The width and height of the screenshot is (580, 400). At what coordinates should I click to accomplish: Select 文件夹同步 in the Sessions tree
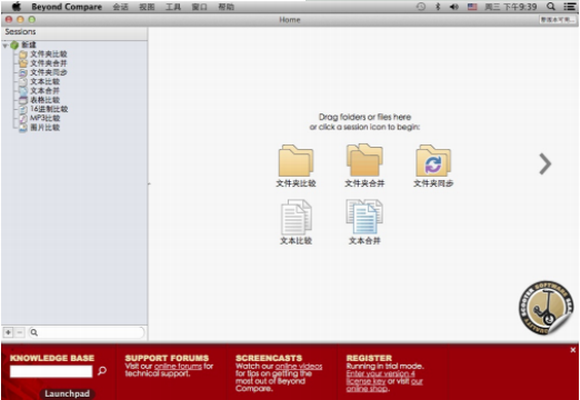(x=48, y=72)
